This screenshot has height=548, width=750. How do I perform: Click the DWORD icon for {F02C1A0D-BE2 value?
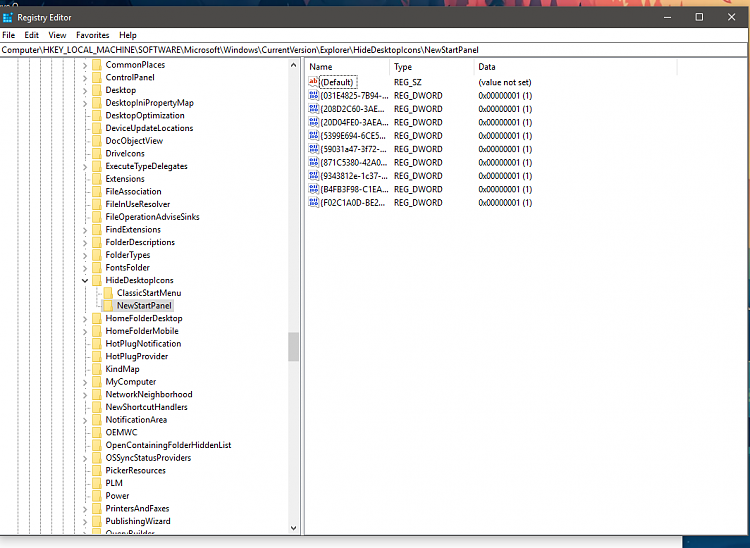click(313, 202)
